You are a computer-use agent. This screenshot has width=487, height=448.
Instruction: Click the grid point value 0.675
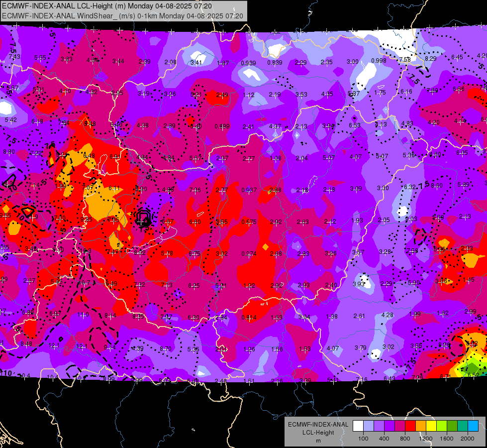point(249,222)
